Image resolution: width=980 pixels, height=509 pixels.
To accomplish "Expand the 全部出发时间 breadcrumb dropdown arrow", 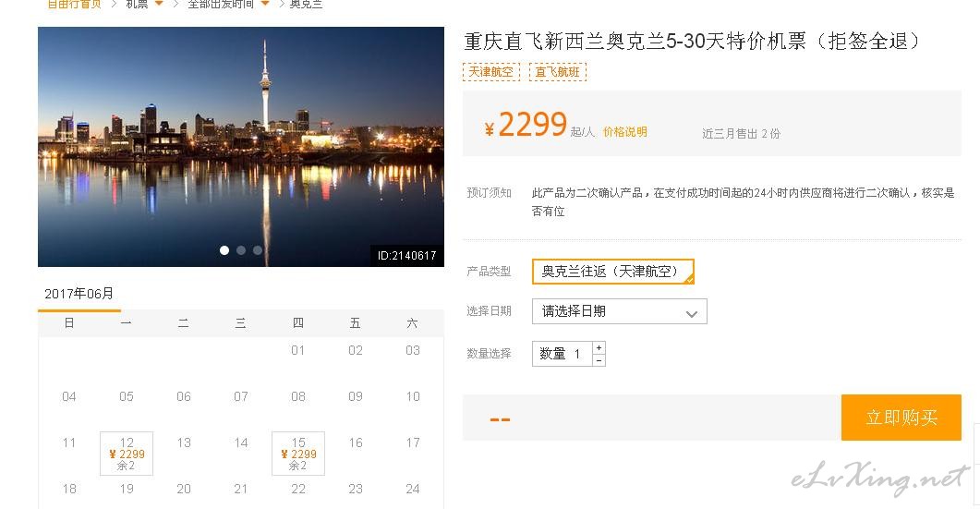I will (x=265, y=4).
